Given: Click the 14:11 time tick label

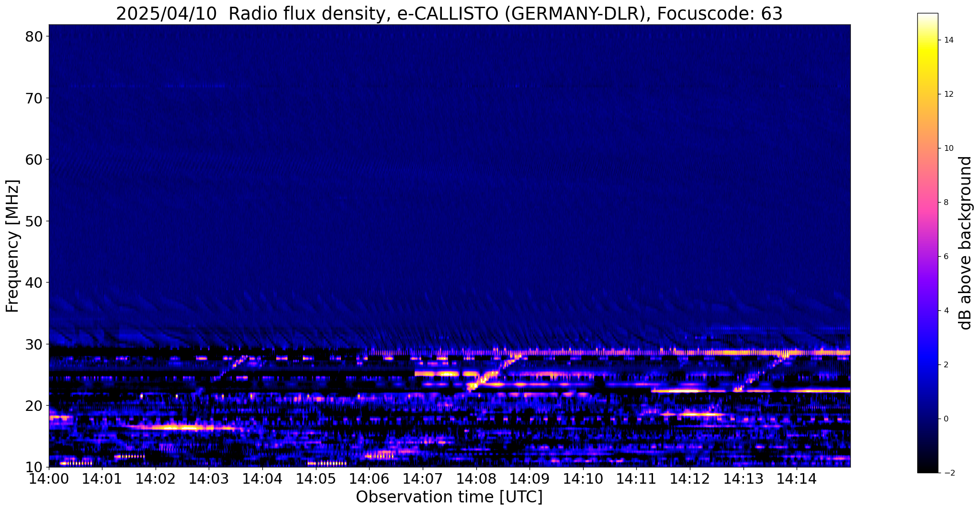Looking at the screenshot, I should (x=636, y=479).
